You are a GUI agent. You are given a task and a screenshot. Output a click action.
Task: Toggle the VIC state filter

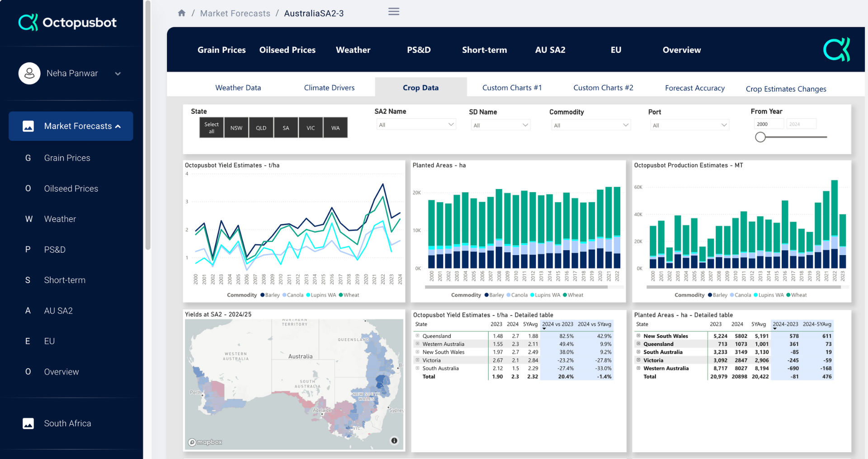click(311, 128)
